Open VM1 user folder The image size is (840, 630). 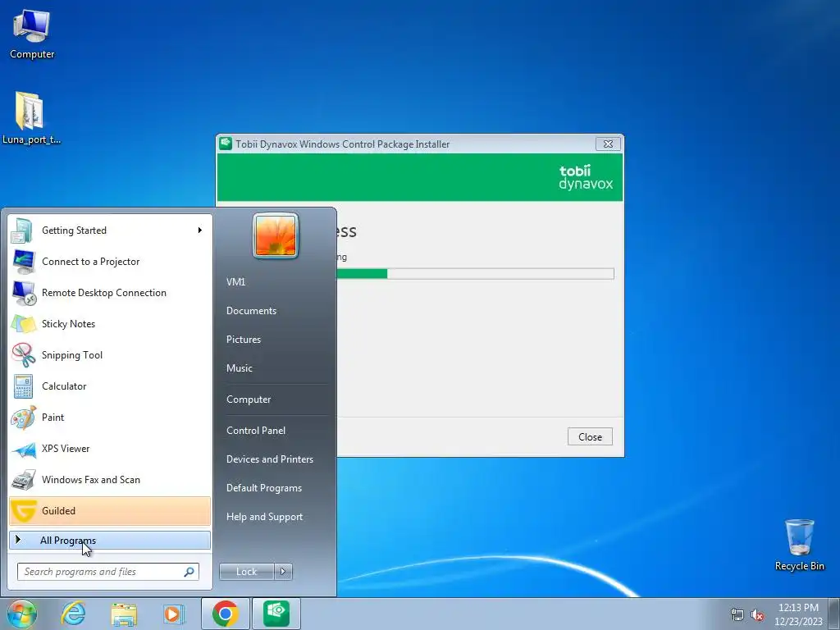click(x=235, y=282)
